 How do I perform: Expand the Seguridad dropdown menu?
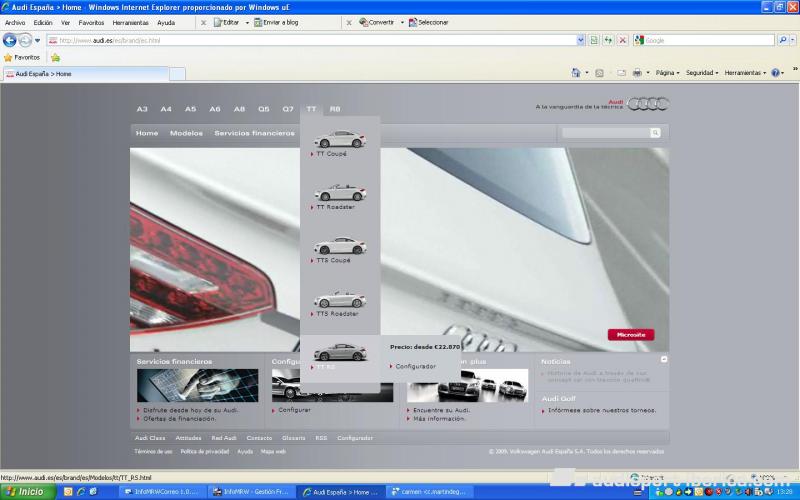pyautogui.click(x=702, y=73)
